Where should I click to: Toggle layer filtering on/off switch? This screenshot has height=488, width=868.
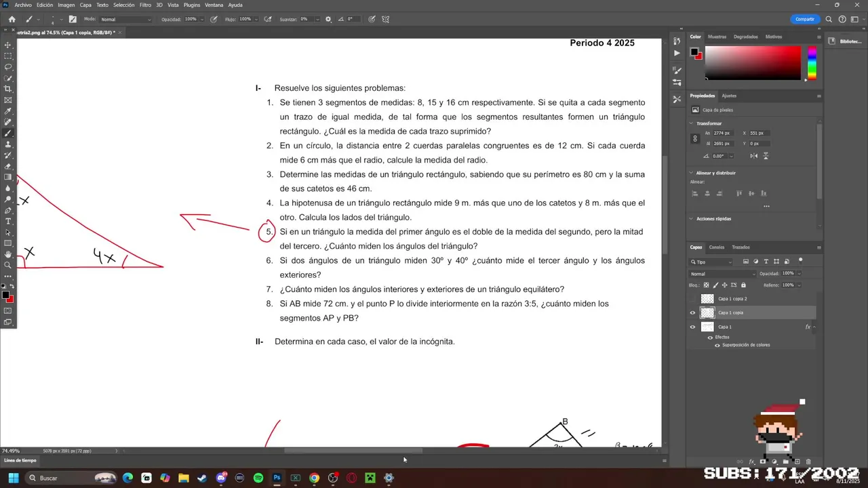pos(800,260)
